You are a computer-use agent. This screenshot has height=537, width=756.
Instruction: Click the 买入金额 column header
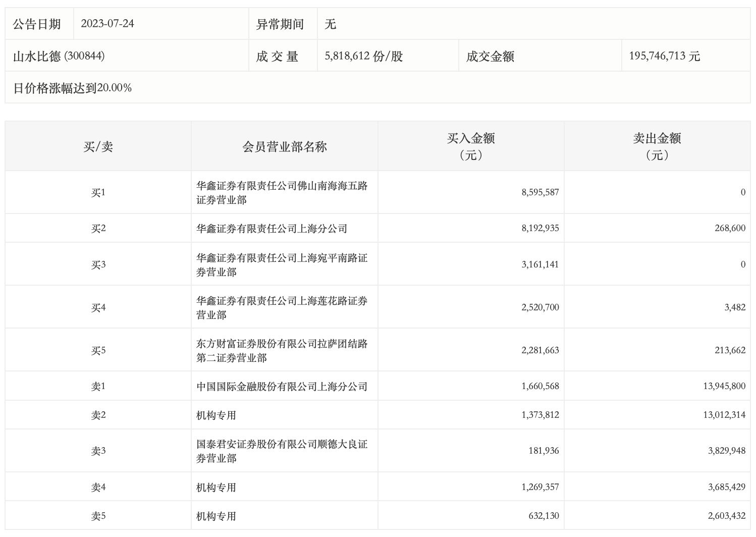coord(470,146)
